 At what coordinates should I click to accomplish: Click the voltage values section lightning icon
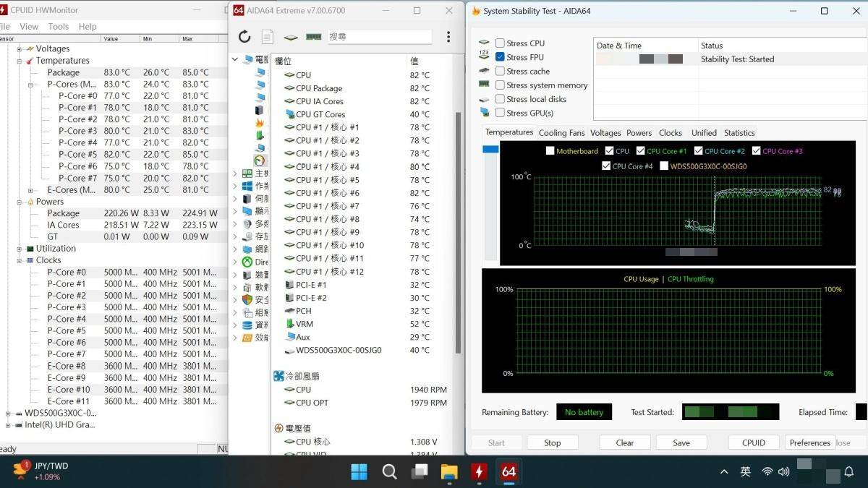click(x=279, y=428)
